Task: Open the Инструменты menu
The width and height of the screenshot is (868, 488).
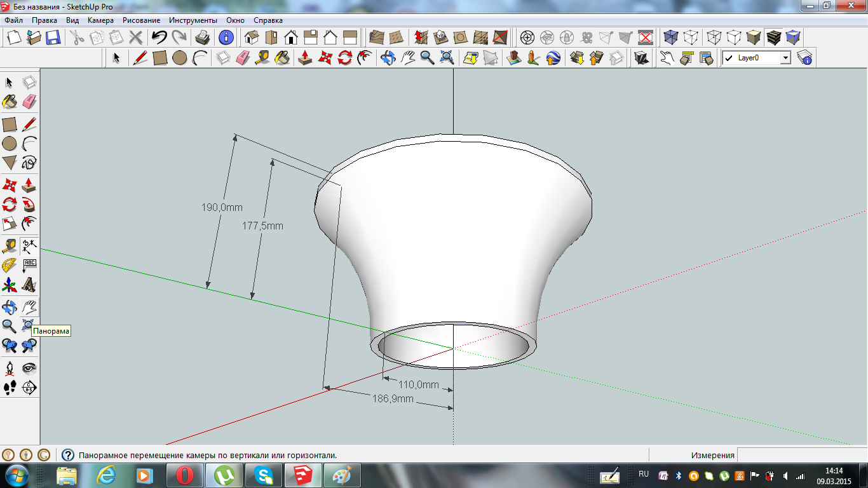Action: pos(193,20)
